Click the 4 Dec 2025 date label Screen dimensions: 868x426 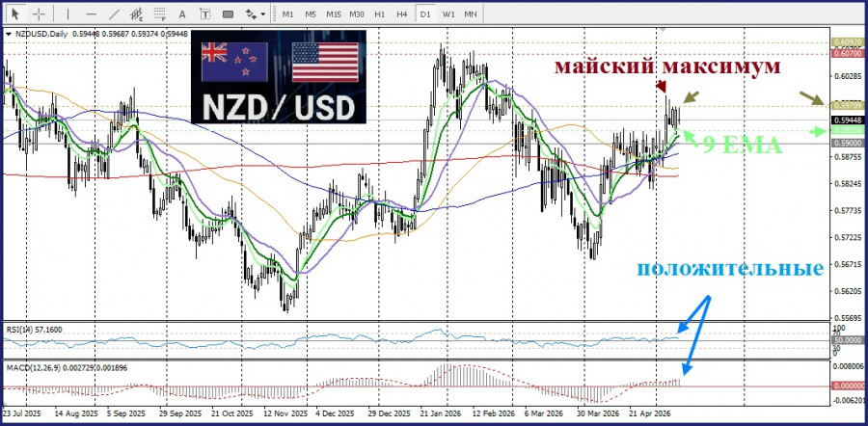(x=336, y=413)
